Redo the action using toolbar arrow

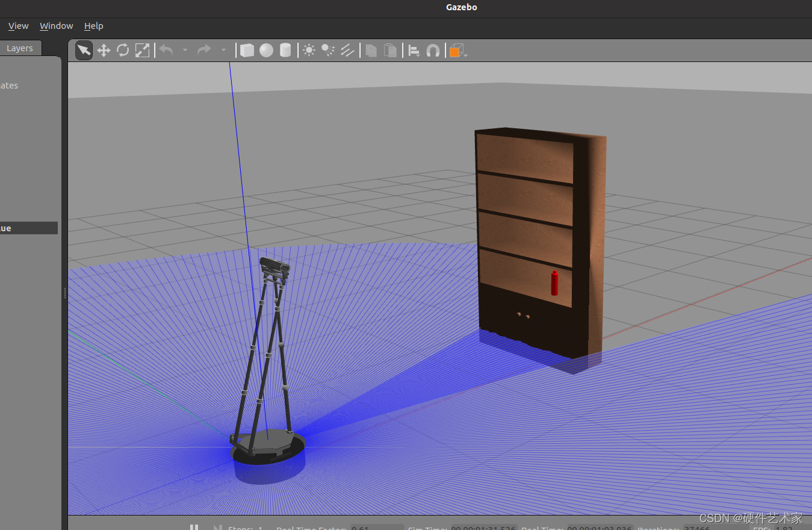tap(205, 50)
